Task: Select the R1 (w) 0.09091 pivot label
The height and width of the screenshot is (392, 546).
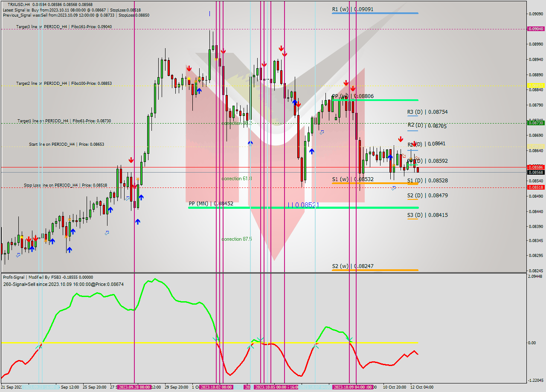Action: coord(353,9)
